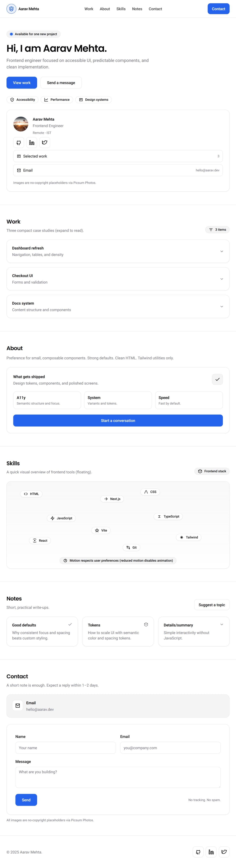Screen dimensions: 236x868
Task: Click the View work button
Action: pyautogui.click(x=22, y=83)
